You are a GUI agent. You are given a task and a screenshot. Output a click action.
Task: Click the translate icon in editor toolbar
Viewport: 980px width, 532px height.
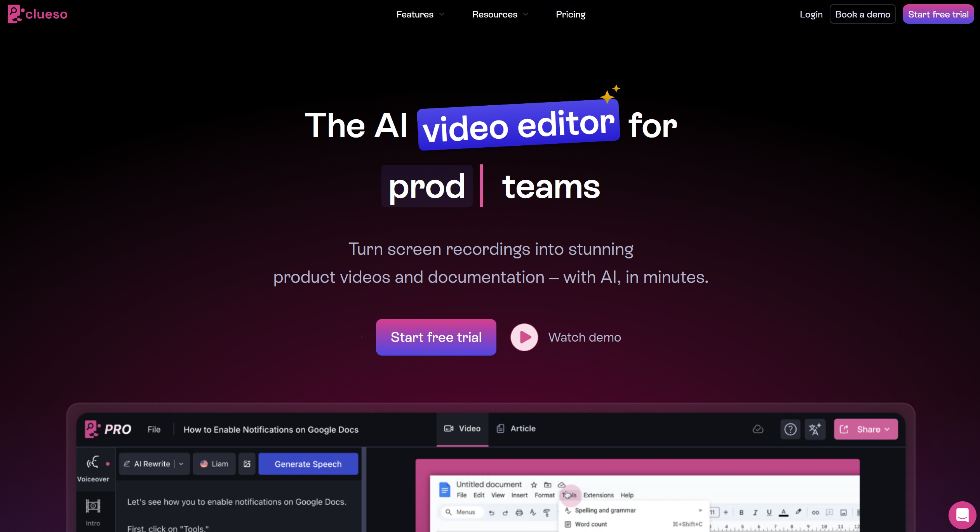coord(815,429)
